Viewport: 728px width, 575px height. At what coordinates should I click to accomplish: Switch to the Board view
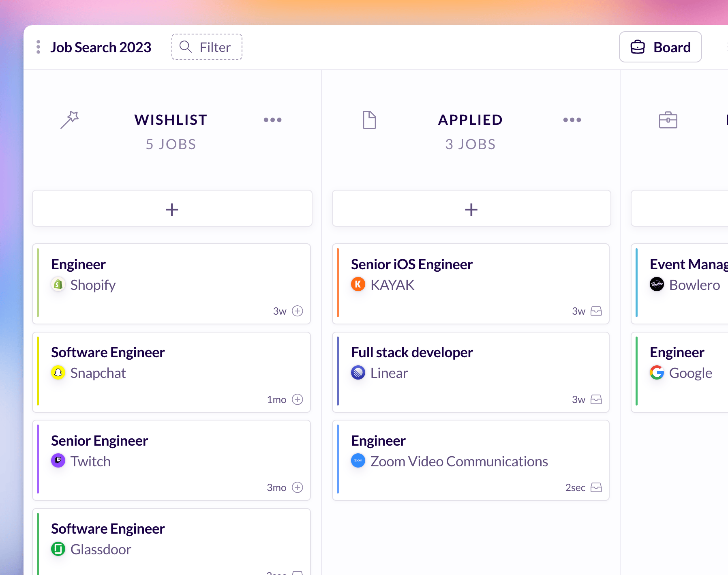coord(660,47)
